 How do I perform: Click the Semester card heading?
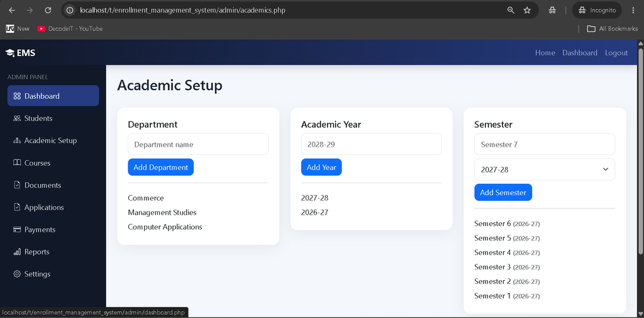click(x=493, y=124)
